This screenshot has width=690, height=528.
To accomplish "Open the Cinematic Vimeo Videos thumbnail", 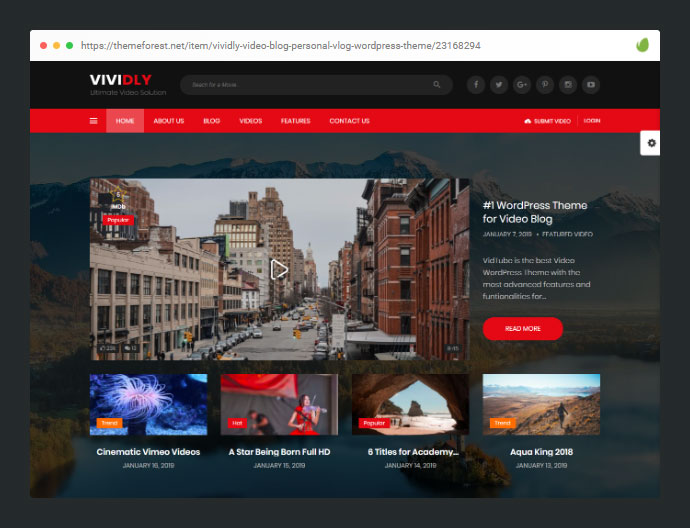I will 148,404.
